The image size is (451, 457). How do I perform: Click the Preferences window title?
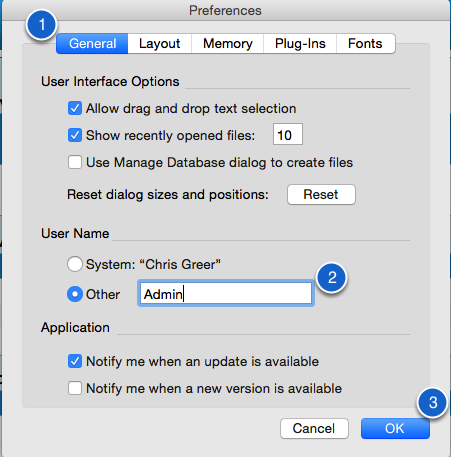(x=225, y=10)
